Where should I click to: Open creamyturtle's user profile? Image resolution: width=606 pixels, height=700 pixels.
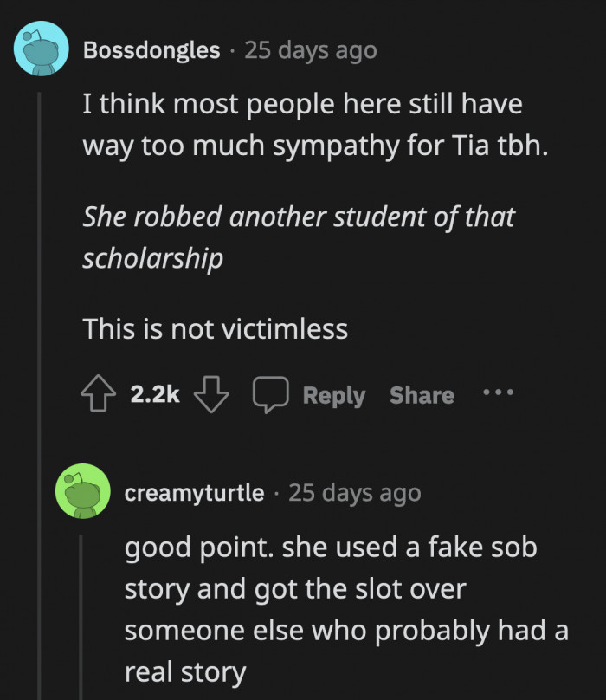click(x=192, y=492)
